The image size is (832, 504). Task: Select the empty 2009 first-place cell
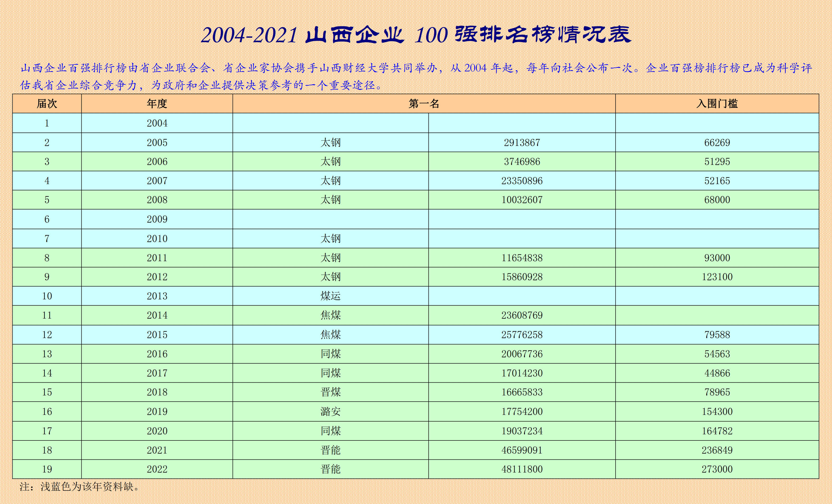(x=330, y=219)
